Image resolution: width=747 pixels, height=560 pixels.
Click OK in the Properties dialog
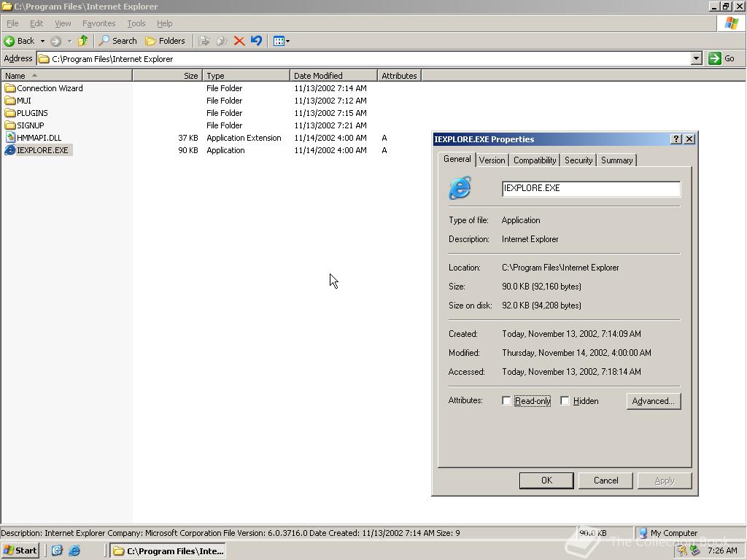[546, 481]
